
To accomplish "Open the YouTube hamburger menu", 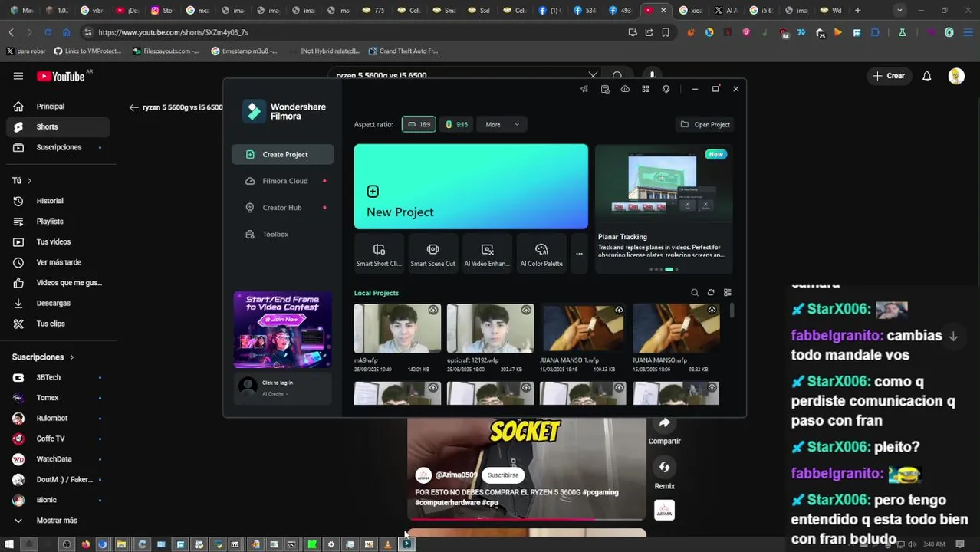I will tap(18, 76).
